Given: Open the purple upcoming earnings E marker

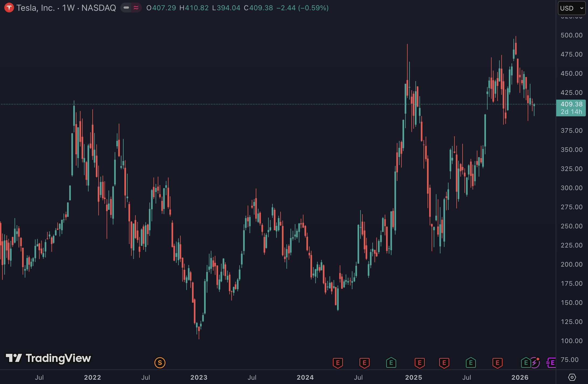Looking at the screenshot, I should (x=551, y=363).
